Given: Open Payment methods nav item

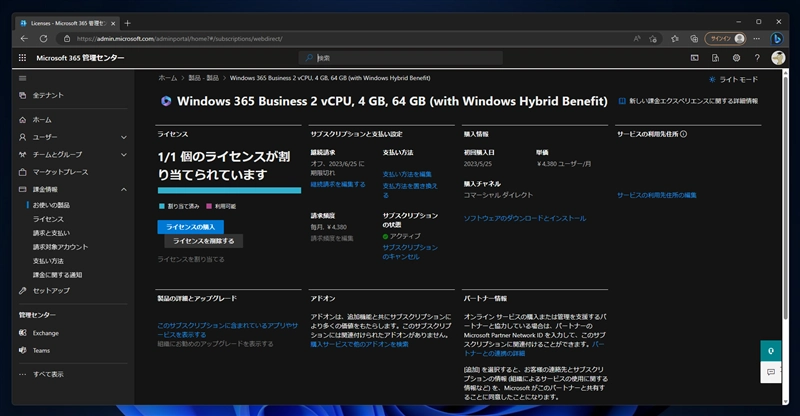Looking at the screenshot, I should [x=48, y=261].
